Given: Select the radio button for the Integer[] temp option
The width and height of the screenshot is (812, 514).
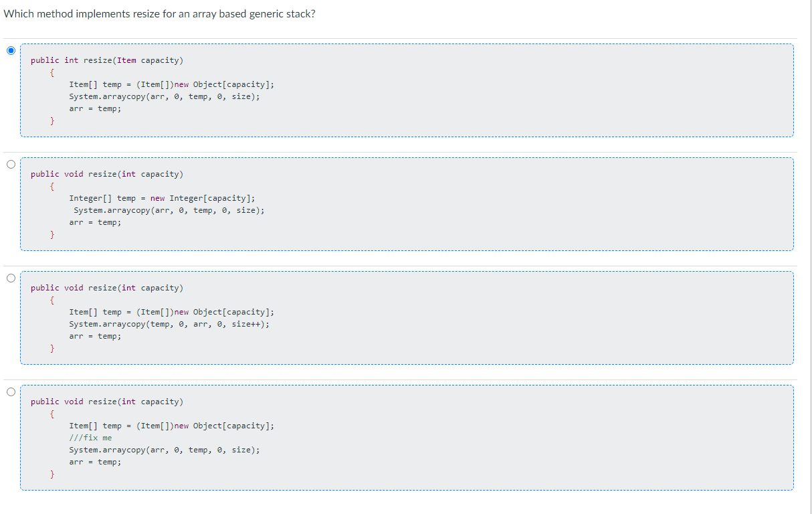Looking at the screenshot, I should tap(10, 164).
